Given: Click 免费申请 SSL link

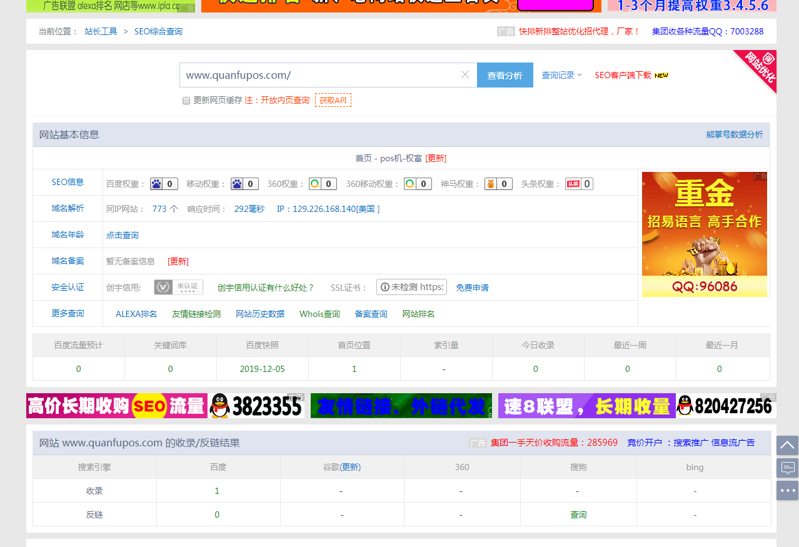Looking at the screenshot, I should [472, 288].
